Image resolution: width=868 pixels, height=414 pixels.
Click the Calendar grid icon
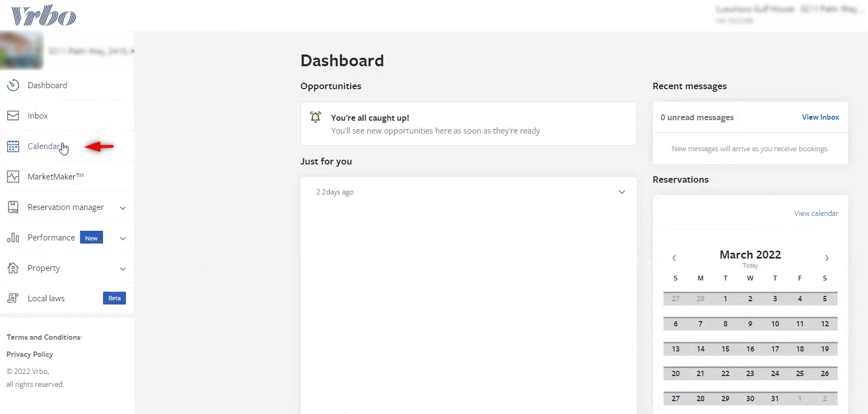coord(13,146)
